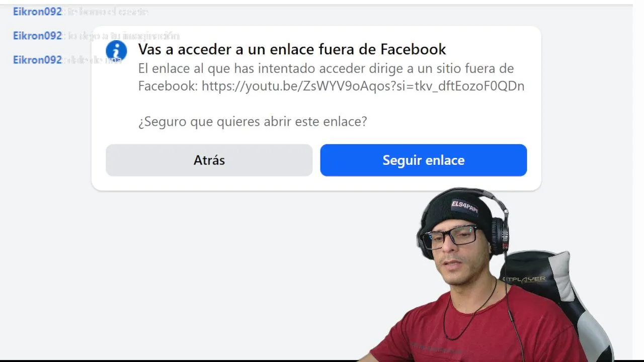The width and height of the screenshot is (644, 362).
Task: Open the bottom Eikron092 username link
Action: (37, 60)
